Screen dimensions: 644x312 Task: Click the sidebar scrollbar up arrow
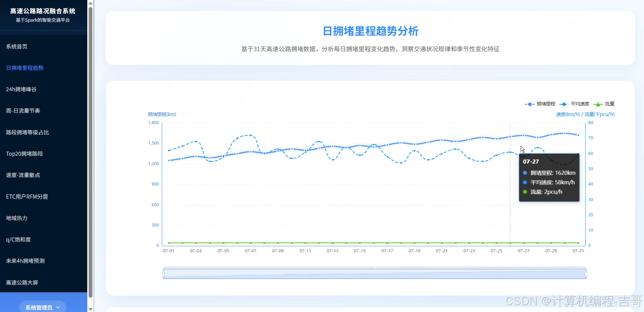[90, 3]
